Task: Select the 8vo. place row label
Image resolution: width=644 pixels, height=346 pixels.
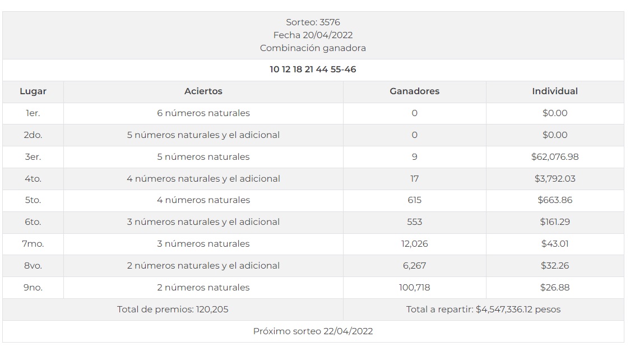Action: click(x=33, y=266)
